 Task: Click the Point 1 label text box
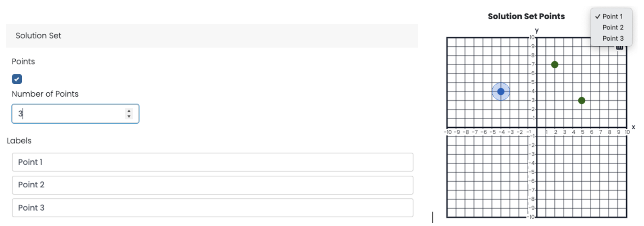coord(212,162)
